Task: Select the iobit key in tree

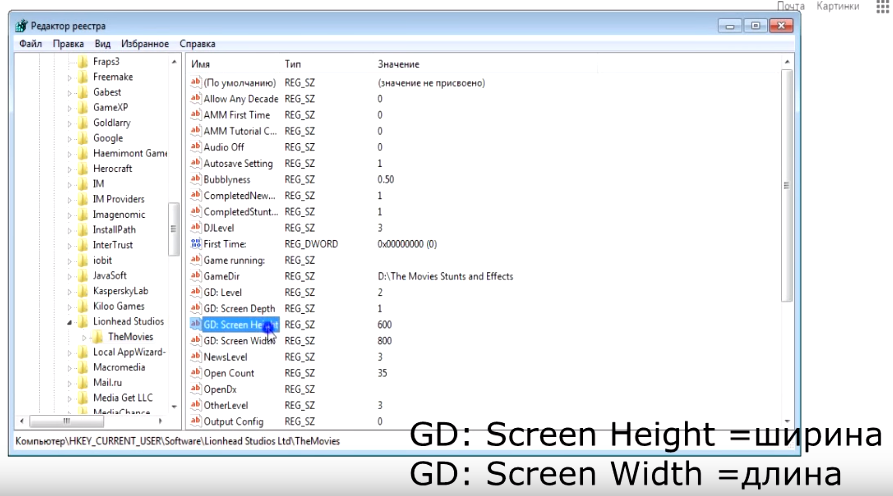Action: (103, 260)
